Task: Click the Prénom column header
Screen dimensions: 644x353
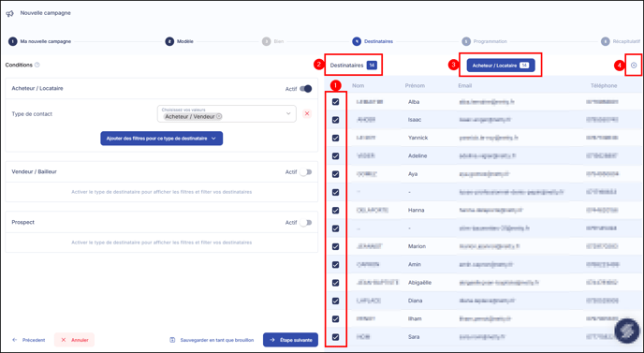Action: [x=415, y=86]
